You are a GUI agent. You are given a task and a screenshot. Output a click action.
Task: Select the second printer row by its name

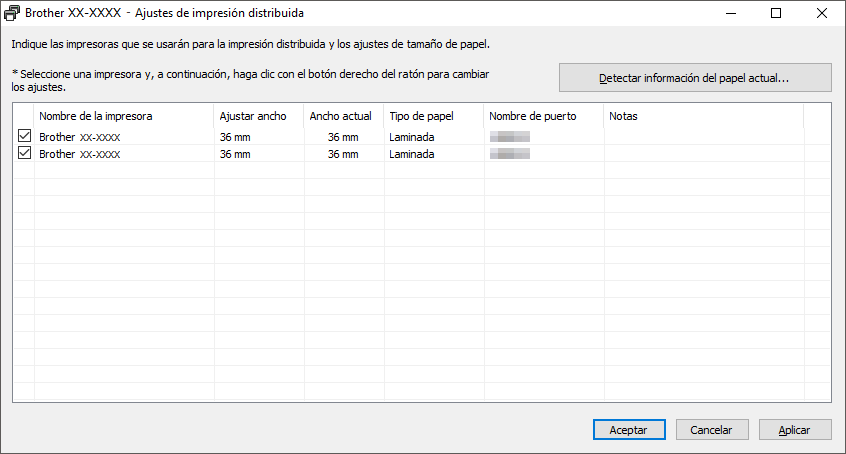(x=80, y=155)
